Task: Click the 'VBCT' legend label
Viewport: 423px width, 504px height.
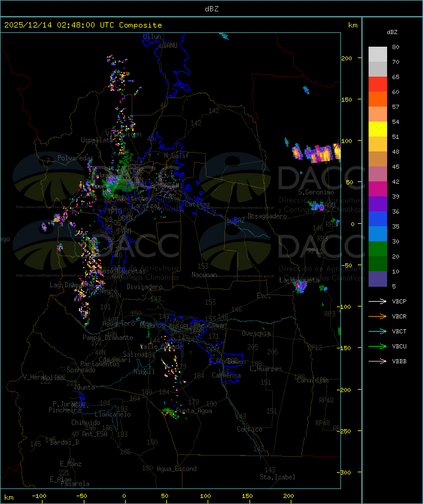Action: click(x=399, y=332)
